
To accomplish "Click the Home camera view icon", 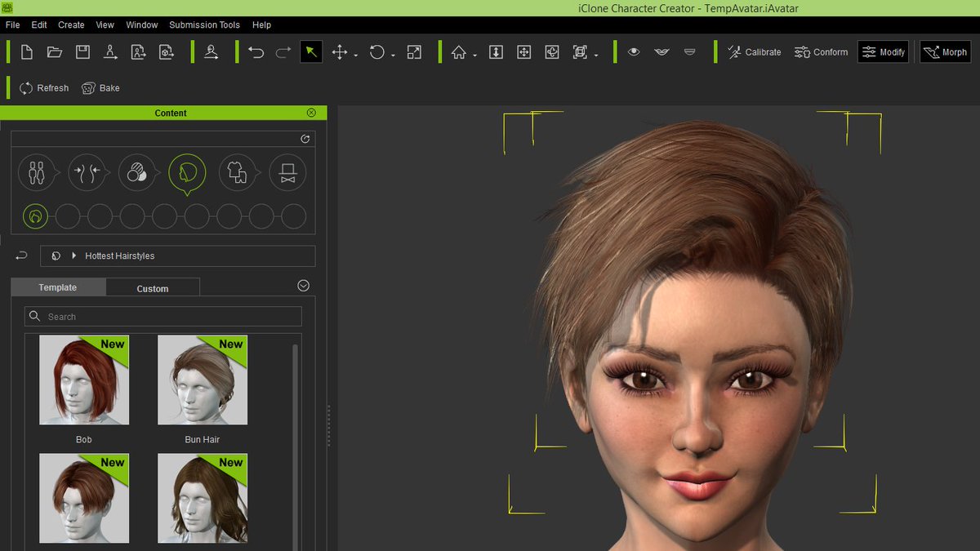I will pyautogui.click(x=458, y=51).
